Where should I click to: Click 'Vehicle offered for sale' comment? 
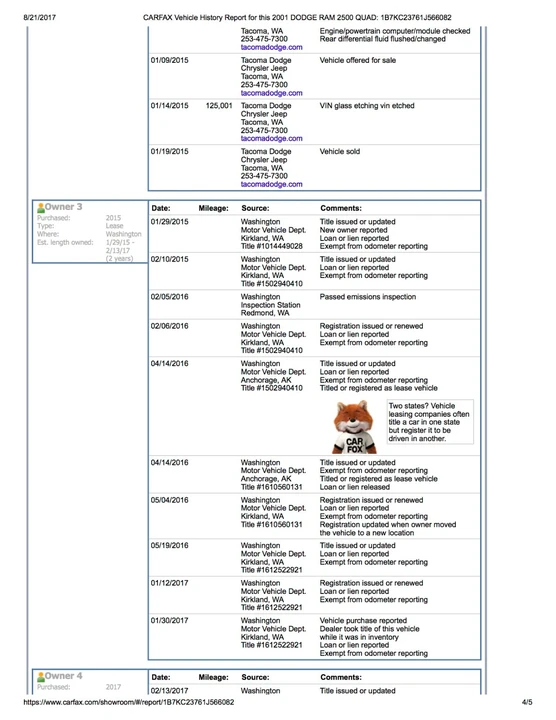358,60
